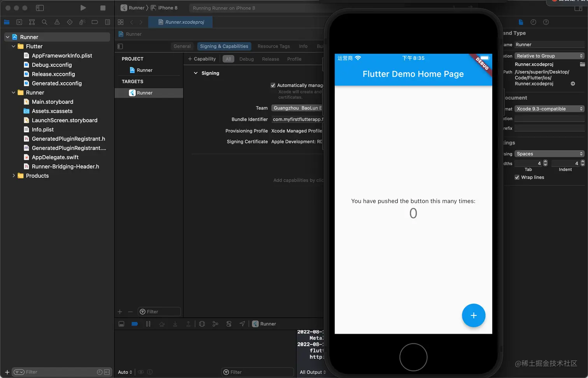Viewport: 588px width, 378px height.
Task: Open the Project navigator tab icon
Action: coord(7,22)
